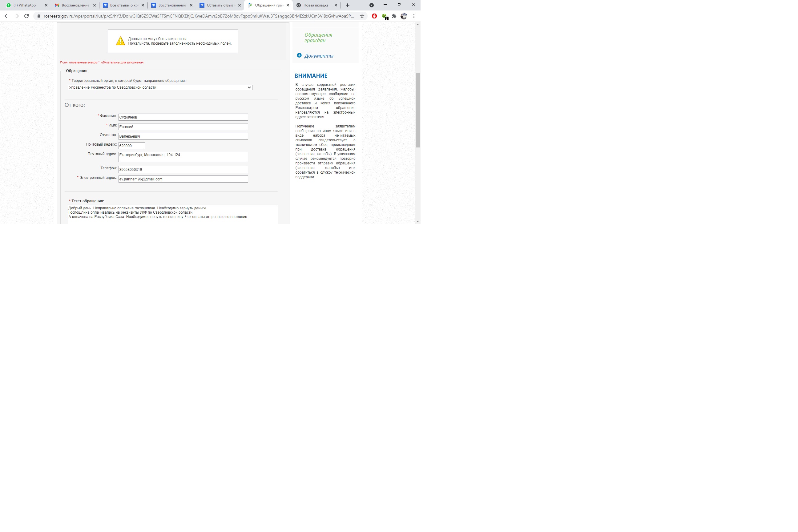
Task: Switch to the Все отзывы tab
Action: click(123, 5)
